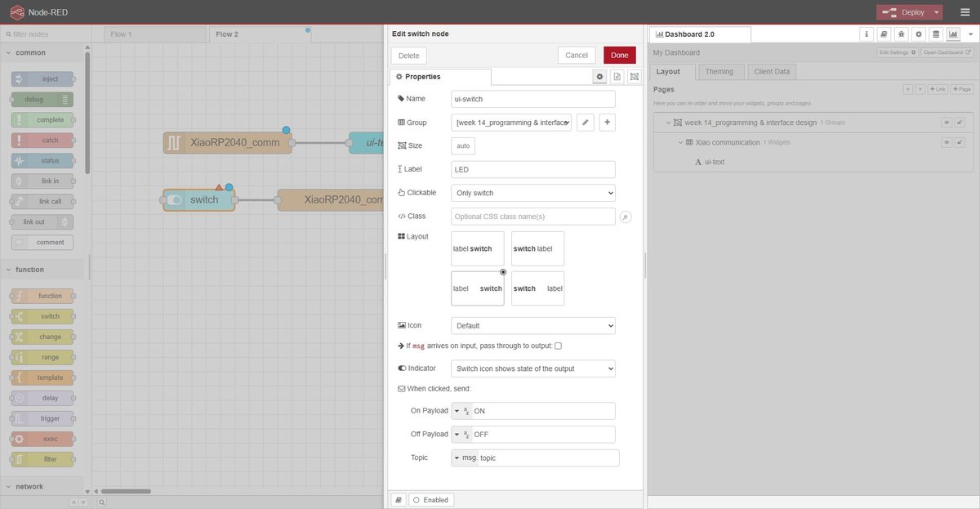
Task: Click the Deploy button
Action: coord(903,12)
